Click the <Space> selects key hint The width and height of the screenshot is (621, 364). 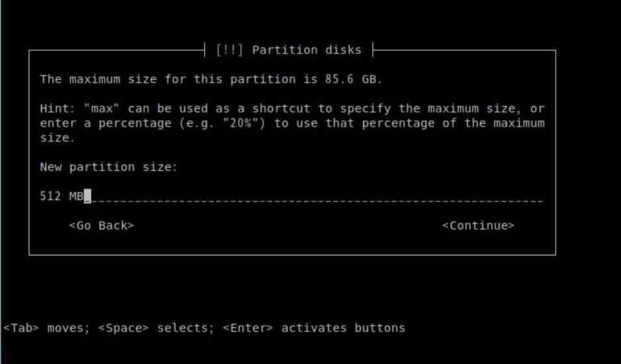tap(156, 328)
